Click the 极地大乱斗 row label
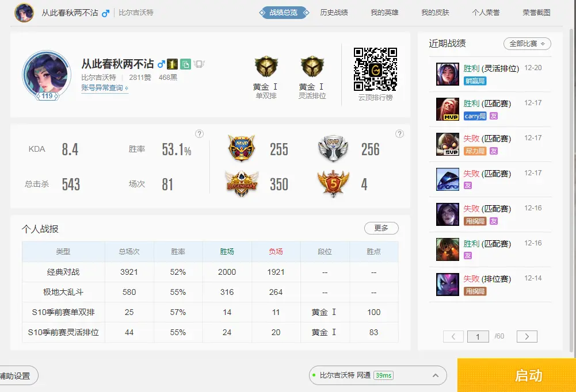 [x=63, y=292]
